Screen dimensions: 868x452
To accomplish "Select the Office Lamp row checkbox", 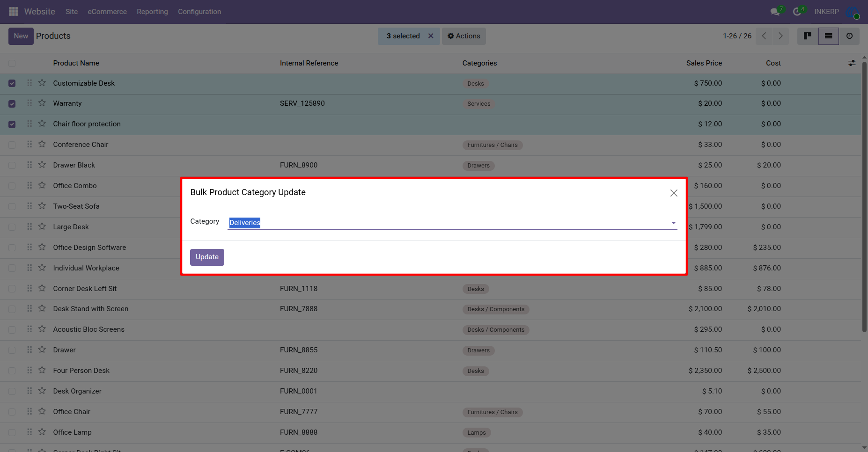I will [x=12, y=433].
